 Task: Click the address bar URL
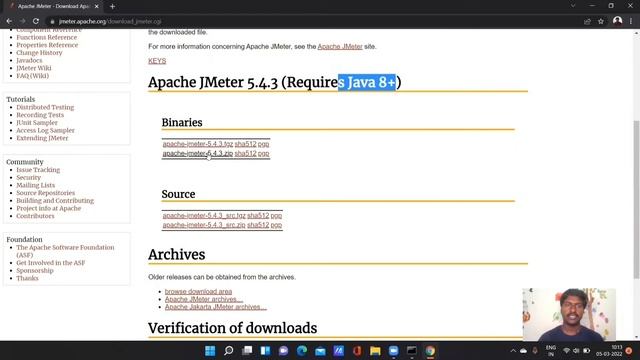tap(110, 21)
